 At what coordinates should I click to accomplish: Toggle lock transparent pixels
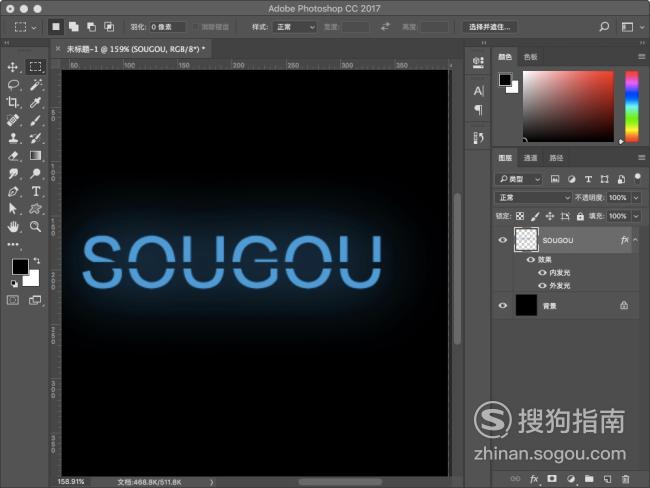(520, 216)
